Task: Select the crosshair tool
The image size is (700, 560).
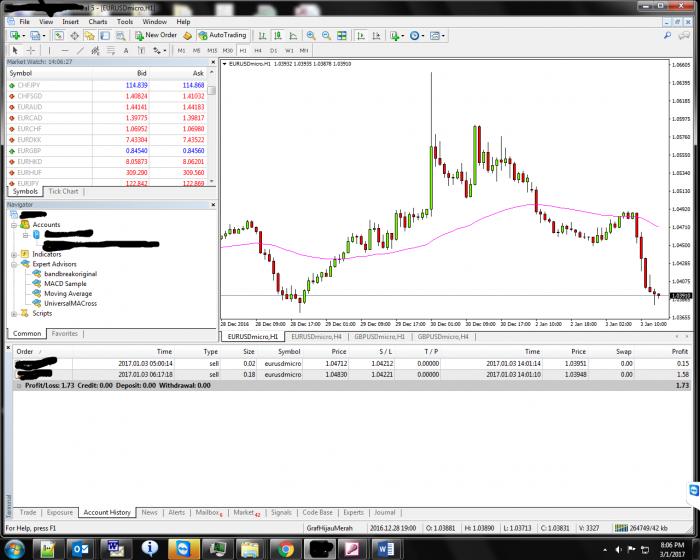Action: (x=30, y=50)
